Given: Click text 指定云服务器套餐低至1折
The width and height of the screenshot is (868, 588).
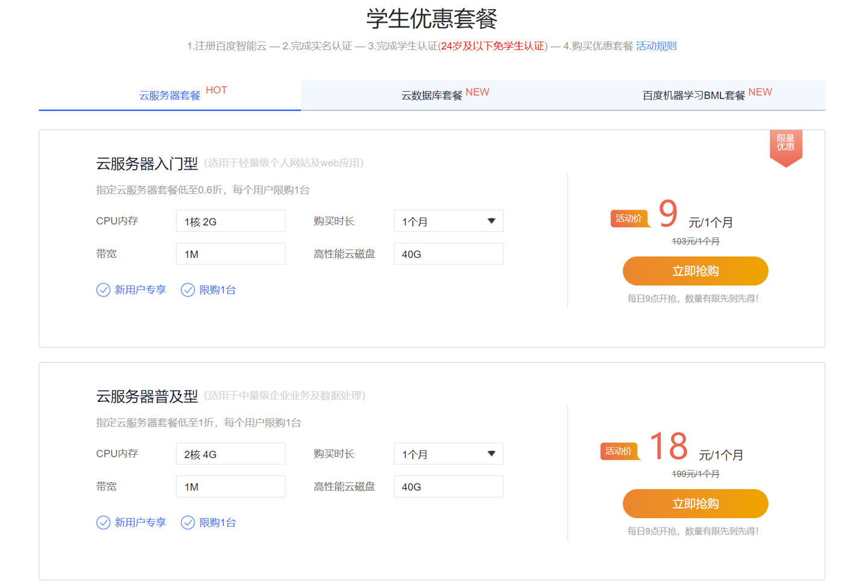Looking at the screenshot, I should point(156,422).
